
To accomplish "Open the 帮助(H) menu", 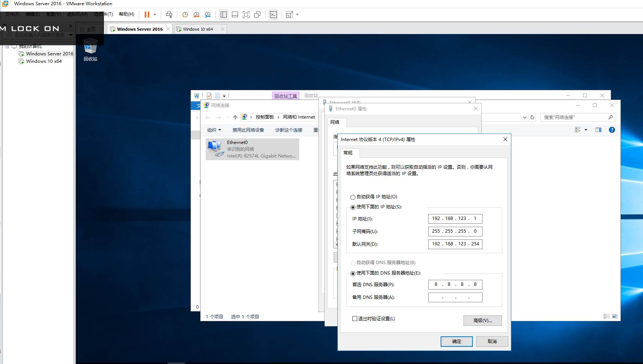I will (126, 14).
